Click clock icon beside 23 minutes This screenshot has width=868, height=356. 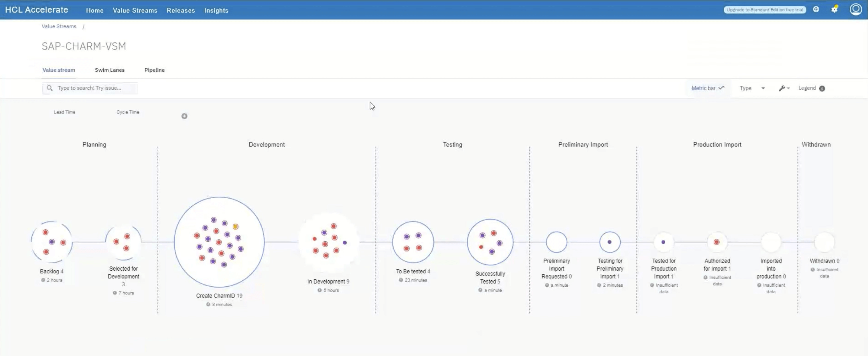pyautogui.click(x=401, y=280)
